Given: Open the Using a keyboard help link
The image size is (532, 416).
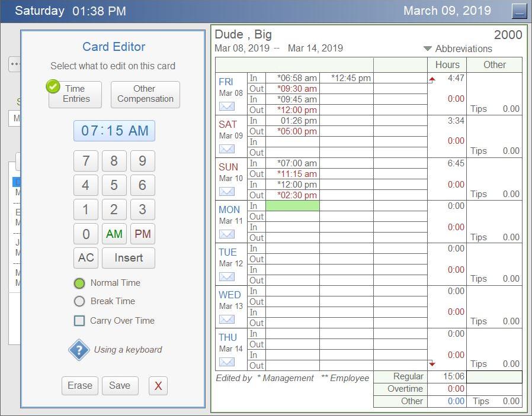Looking at the screenshot, I should pyautogui.click(x=128, y=350).
